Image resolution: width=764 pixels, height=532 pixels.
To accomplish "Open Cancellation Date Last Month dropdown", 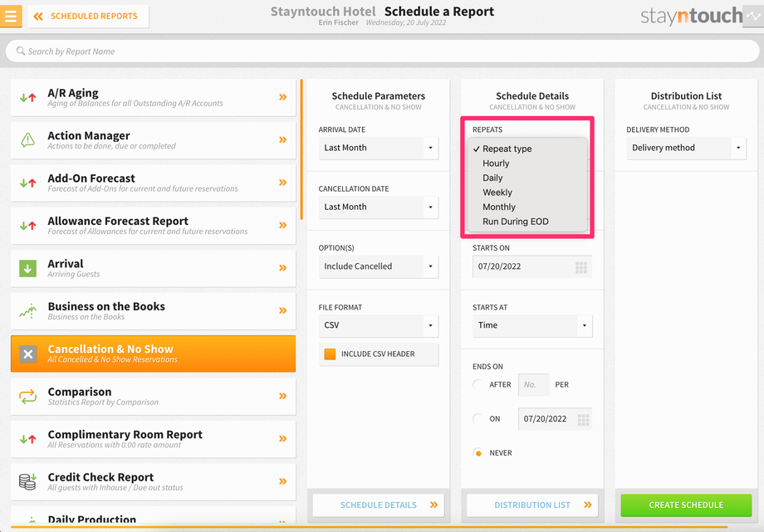I will tap(379, 207).
